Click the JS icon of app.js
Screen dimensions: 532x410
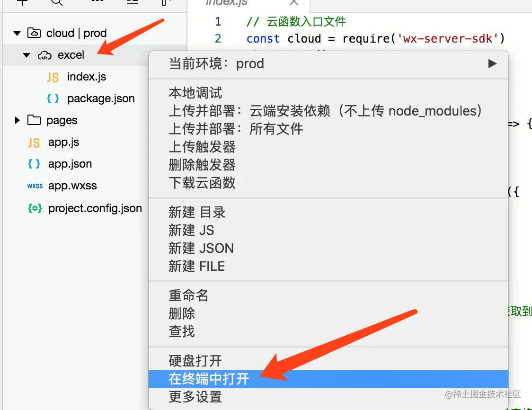pos(34,143)
